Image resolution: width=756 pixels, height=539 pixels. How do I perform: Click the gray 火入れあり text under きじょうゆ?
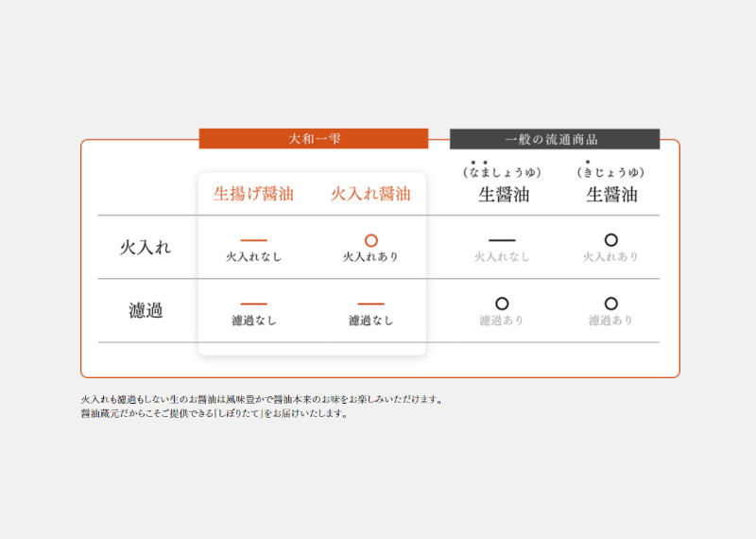tap(610, 257)
